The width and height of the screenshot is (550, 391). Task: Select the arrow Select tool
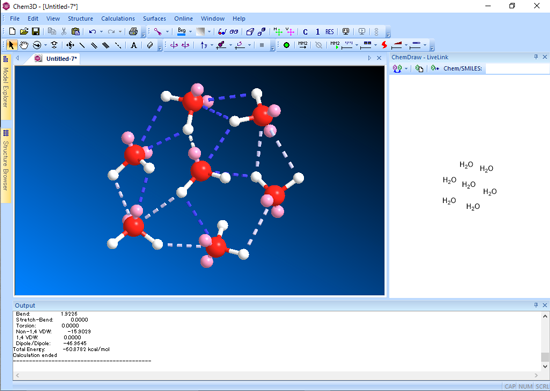coord(11,45)
